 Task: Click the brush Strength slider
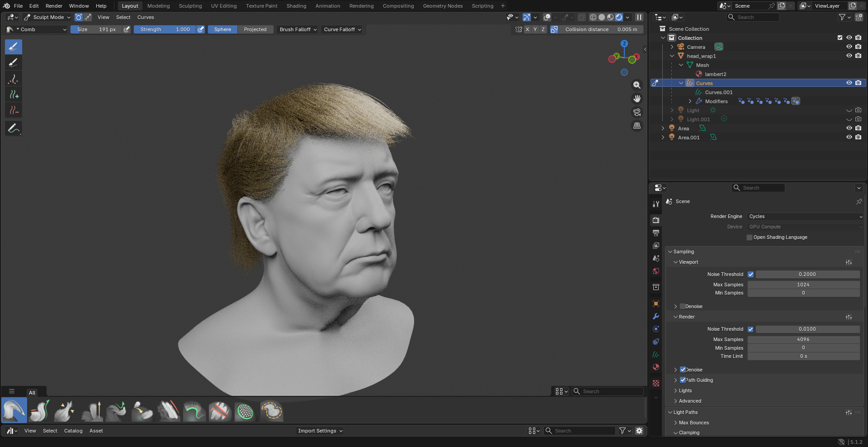[x=165, y=29]
